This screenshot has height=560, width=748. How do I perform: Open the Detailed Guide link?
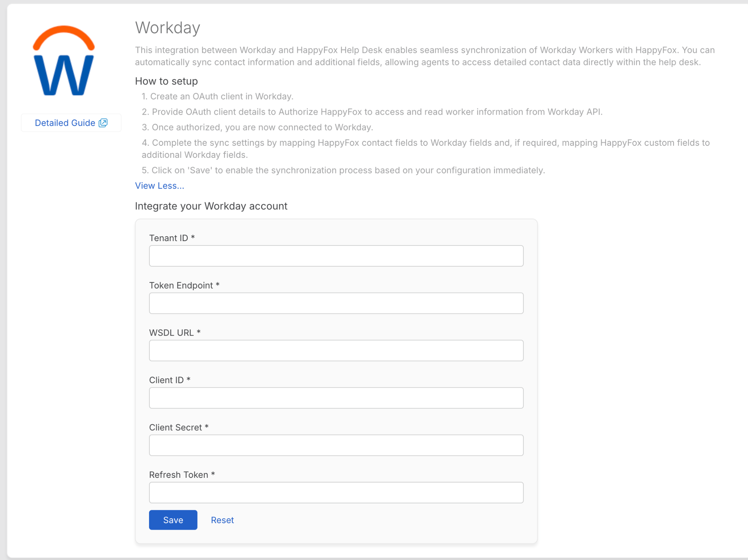pyautogui.click(x=65, y=123)
